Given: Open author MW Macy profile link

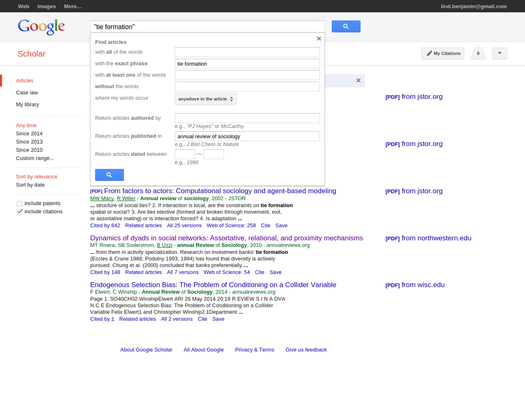Looking at the screenshot, I should click(102, 198).
